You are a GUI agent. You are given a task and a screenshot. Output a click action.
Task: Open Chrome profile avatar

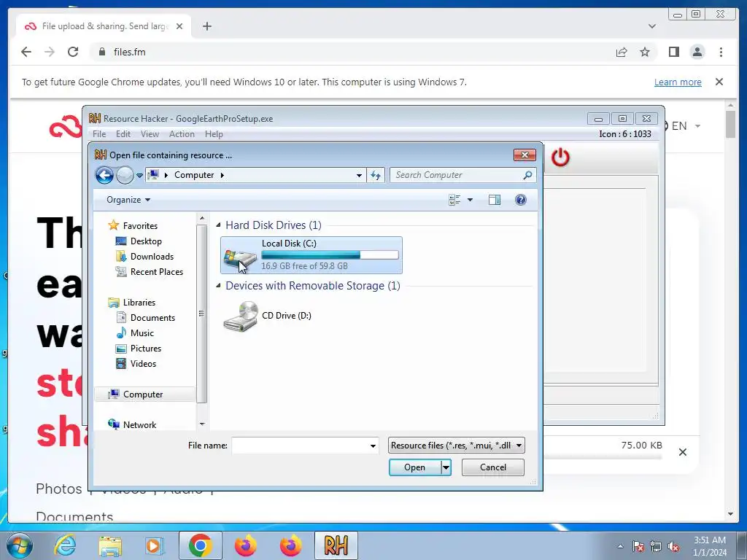[x=697, y=52]
